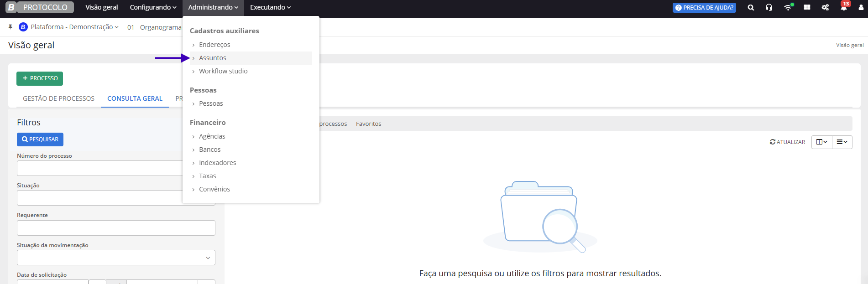The width and height of the screenshot is (868, 284).
Task: Open the headset support icon
Action: pyautogui.click(x=769, y=8)
